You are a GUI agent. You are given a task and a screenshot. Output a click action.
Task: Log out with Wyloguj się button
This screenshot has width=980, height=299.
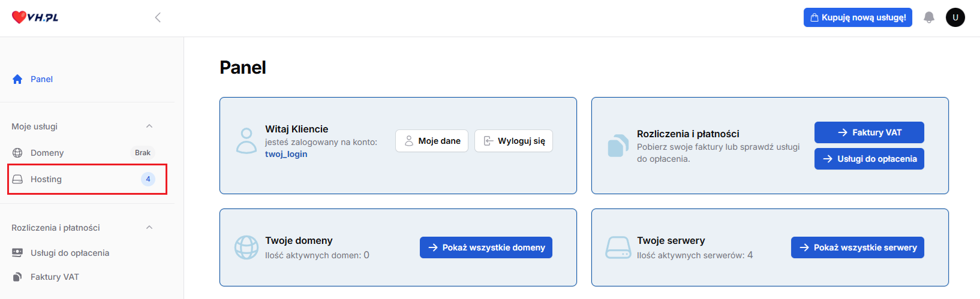pos(513,141)
